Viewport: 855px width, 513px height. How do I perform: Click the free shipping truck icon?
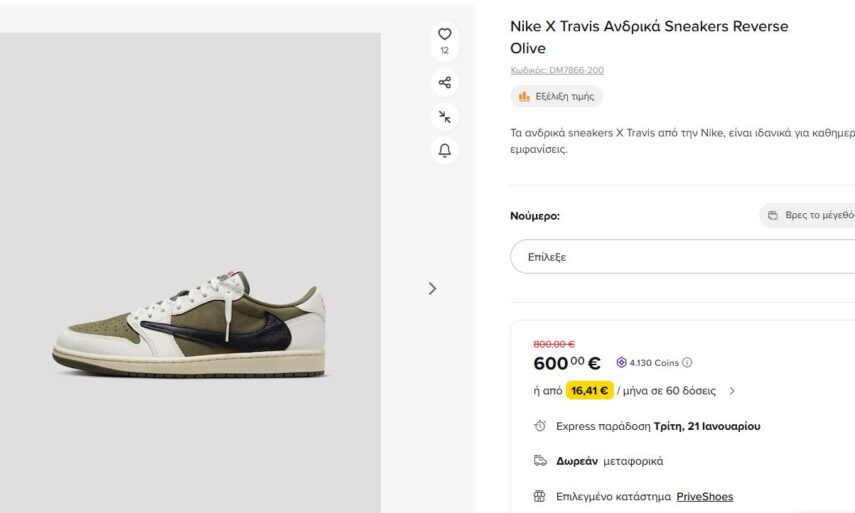(540, 461)
